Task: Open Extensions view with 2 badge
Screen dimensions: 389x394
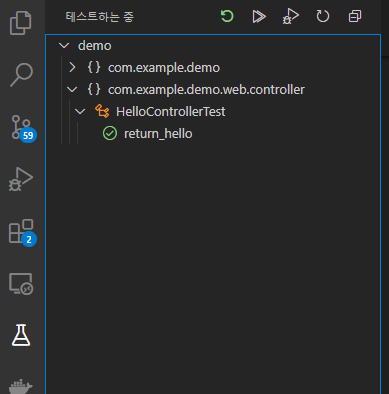Action: (x=22, y=233)
